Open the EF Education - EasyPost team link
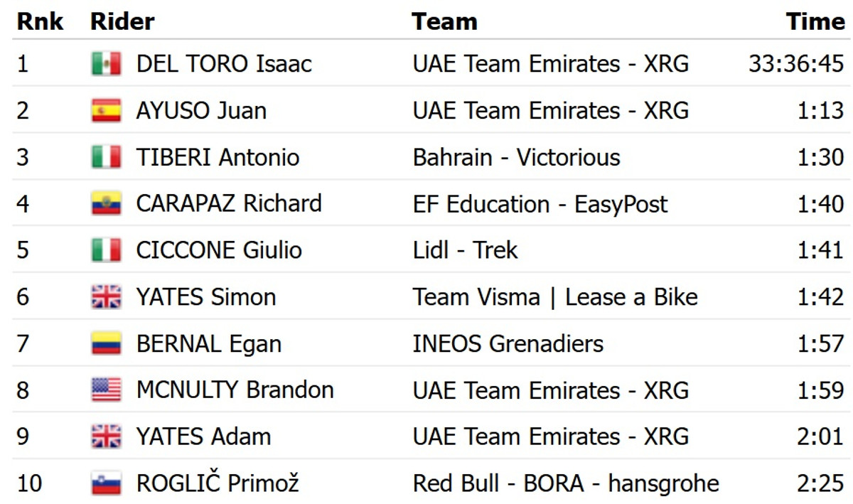 [x=540, y=204]
